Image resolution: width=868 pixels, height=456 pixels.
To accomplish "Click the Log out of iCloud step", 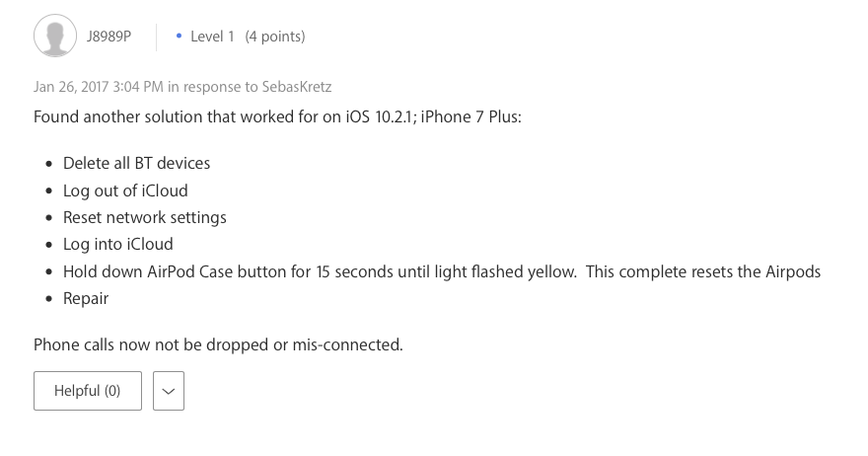I will 125,190.
